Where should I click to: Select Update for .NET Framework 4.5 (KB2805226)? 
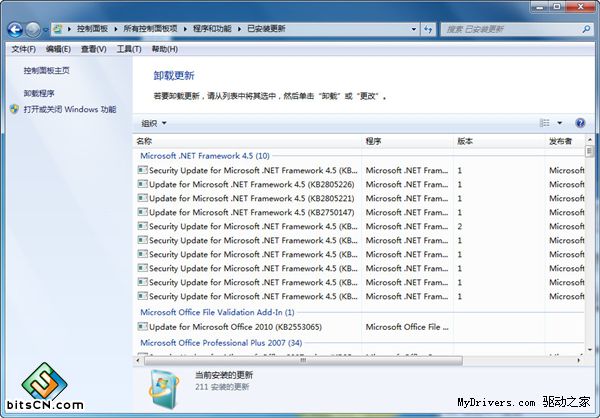coord(251,185)
